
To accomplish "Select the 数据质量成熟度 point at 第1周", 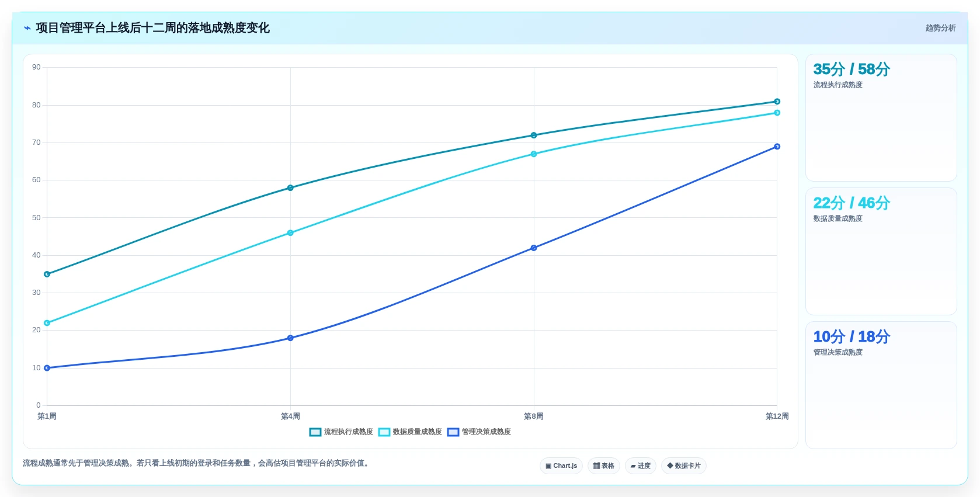I will click(x=47, y=323).
